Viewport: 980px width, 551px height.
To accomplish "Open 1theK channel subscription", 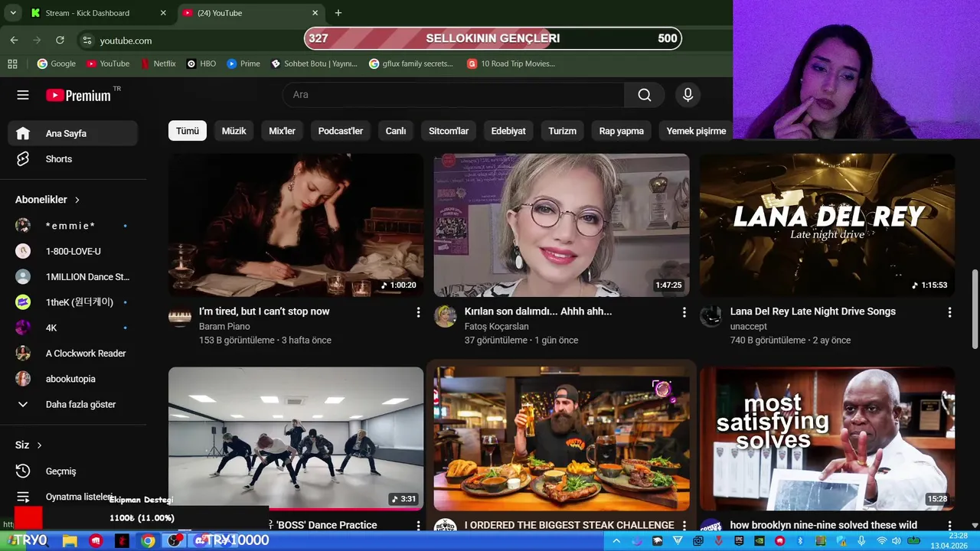I will (73, 302).
